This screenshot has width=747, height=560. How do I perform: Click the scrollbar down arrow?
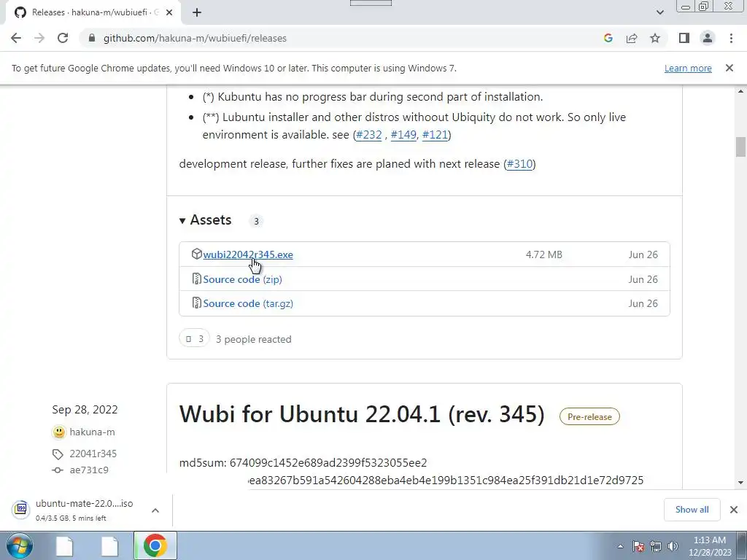click(740, 483)
